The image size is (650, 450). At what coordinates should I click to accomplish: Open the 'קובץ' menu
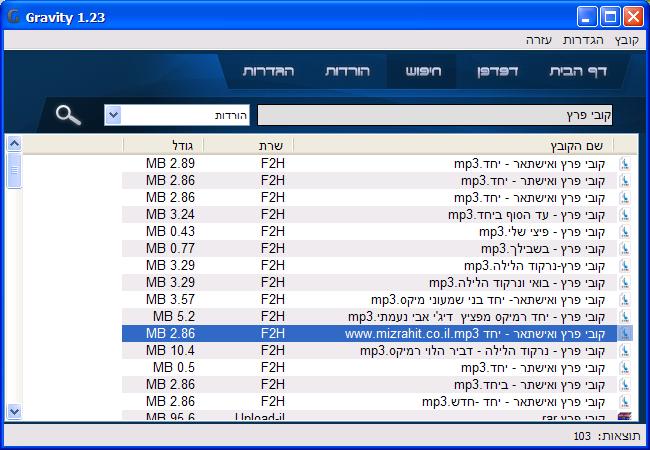click(626, 40)
